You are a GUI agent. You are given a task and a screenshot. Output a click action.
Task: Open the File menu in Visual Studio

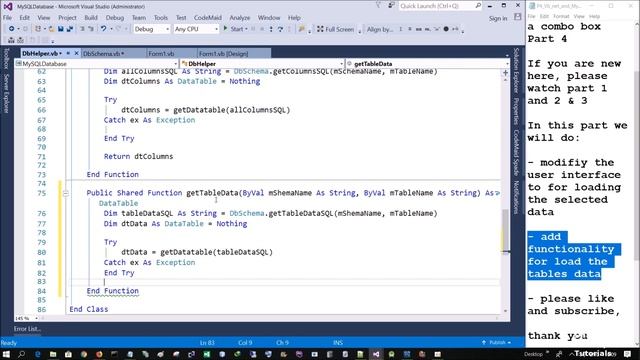[7, 18]
